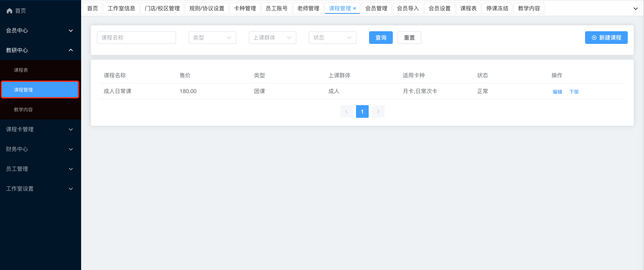
Task: Go to previous page arrow
Action: [346, 112]
